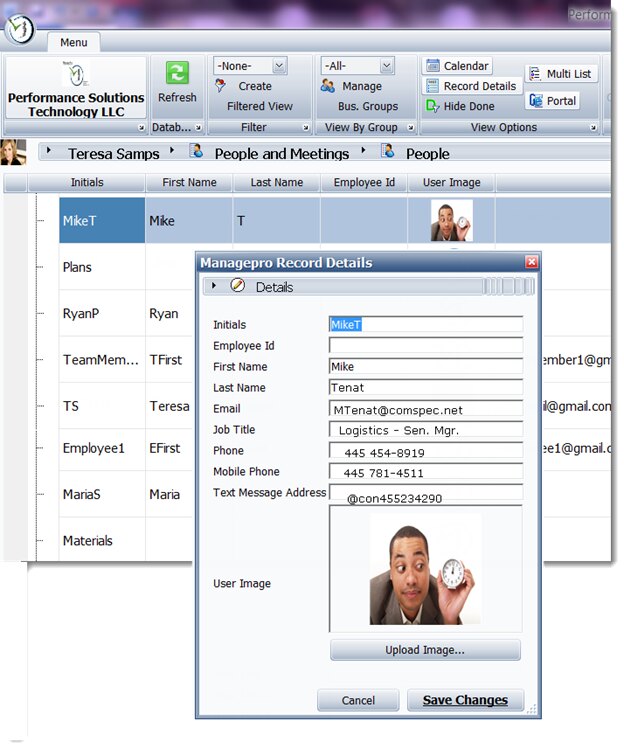This screenshot has width=624, height=749.
Task: Switch to Multi List view
Action: click(561, 74)
